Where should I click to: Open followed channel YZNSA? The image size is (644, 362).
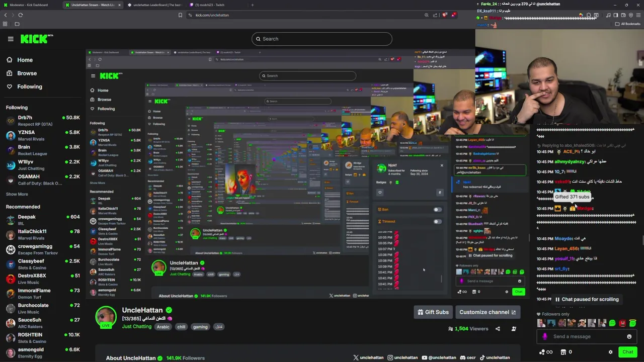point(43,135)
